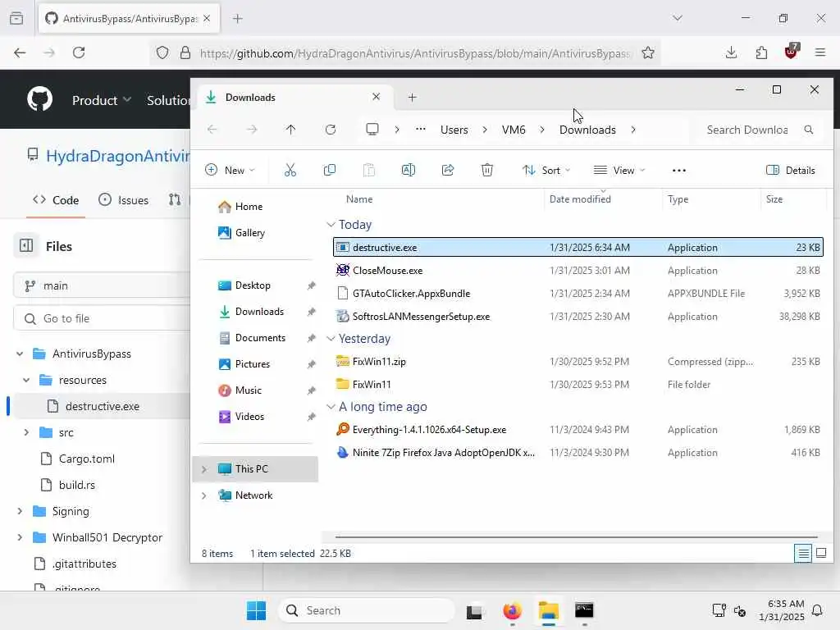
Task: Bookmark this page with star icon
Action: coord(648,52)
